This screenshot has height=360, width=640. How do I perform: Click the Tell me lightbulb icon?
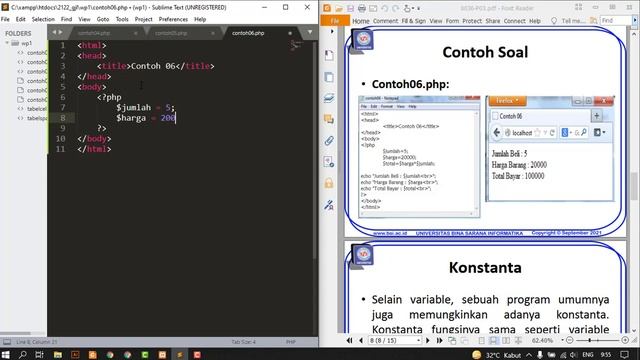coord(554,21)
